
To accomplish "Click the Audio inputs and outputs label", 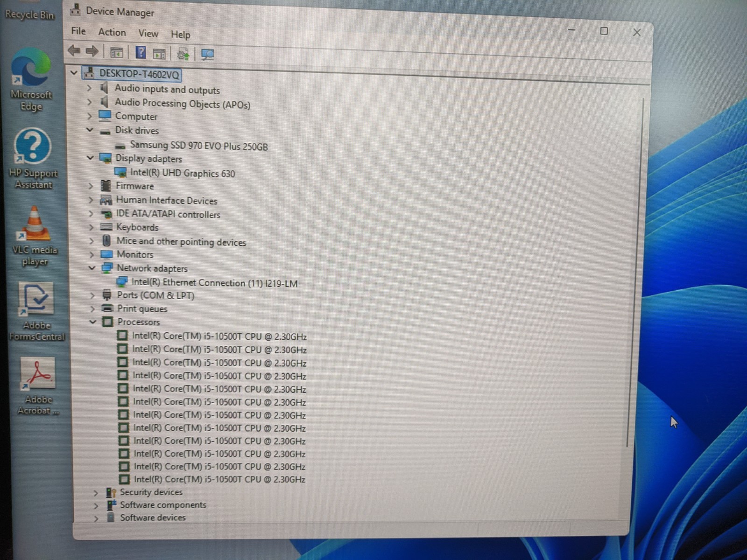I will pyautogui.click(x=167, y=89).
